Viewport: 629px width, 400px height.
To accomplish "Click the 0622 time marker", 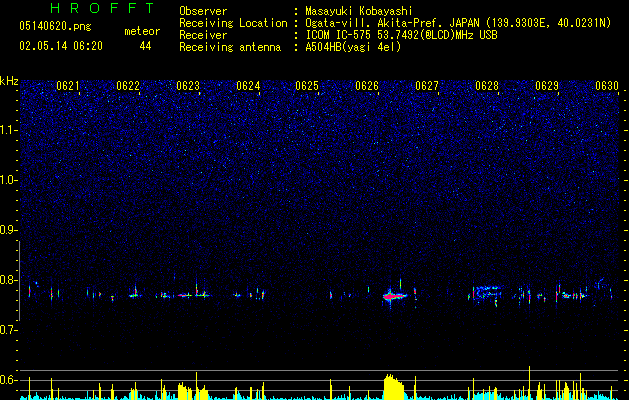I will pos(128,86).
